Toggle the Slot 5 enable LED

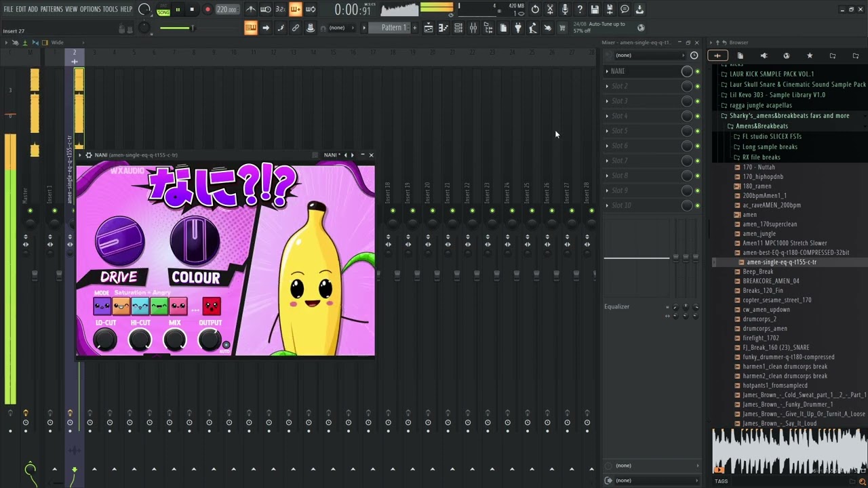pos(697,131)
